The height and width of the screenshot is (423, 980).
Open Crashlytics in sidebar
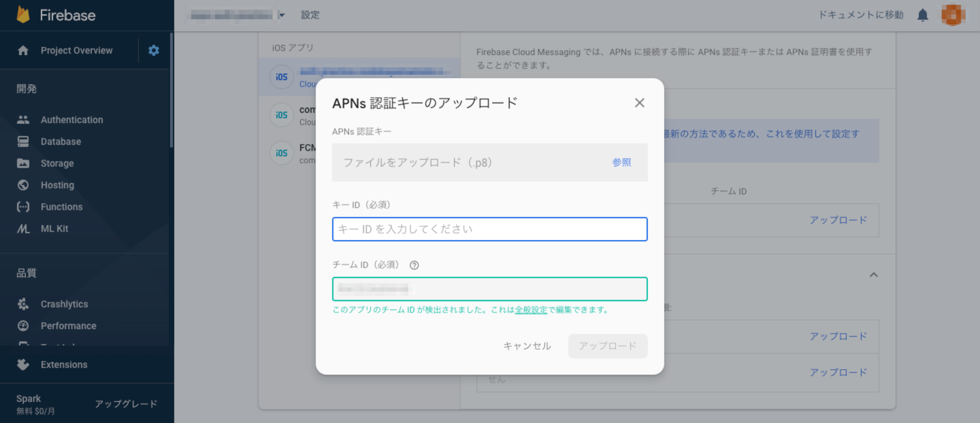click(64, 304)
